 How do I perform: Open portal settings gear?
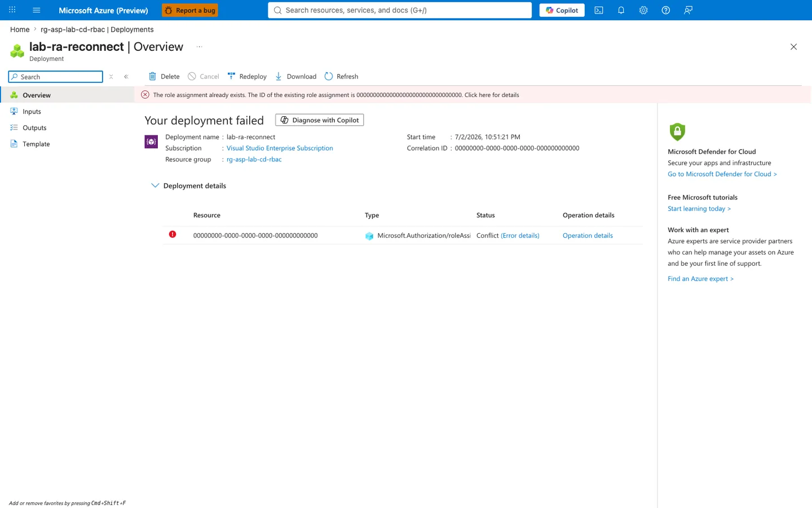643,10
